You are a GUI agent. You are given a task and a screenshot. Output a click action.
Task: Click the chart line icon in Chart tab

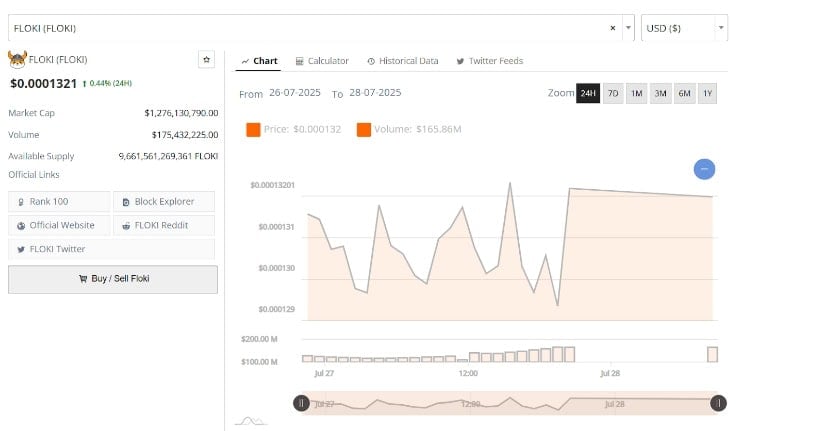tap(245, 62)
